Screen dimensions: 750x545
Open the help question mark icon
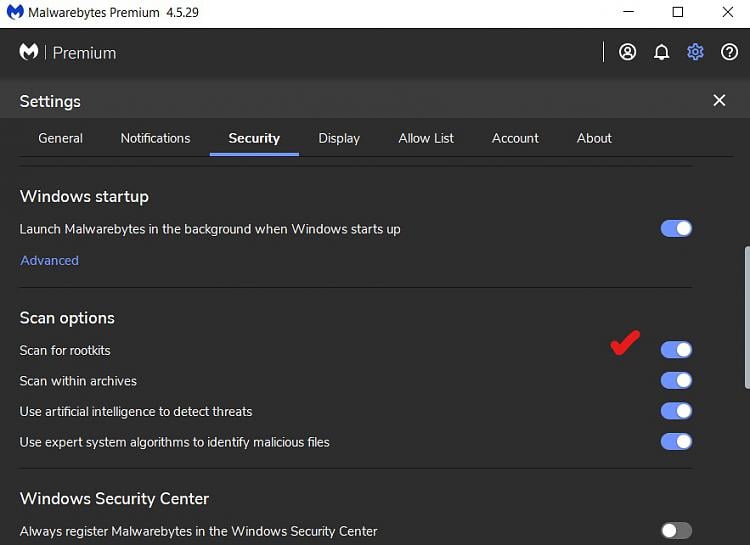(x=729, y=52)
